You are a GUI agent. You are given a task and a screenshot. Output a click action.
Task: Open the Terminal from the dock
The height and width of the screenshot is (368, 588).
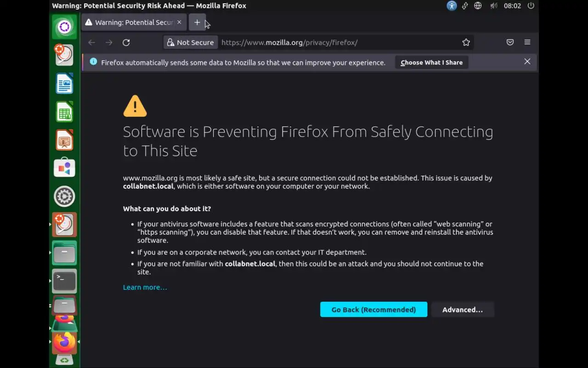64,281
